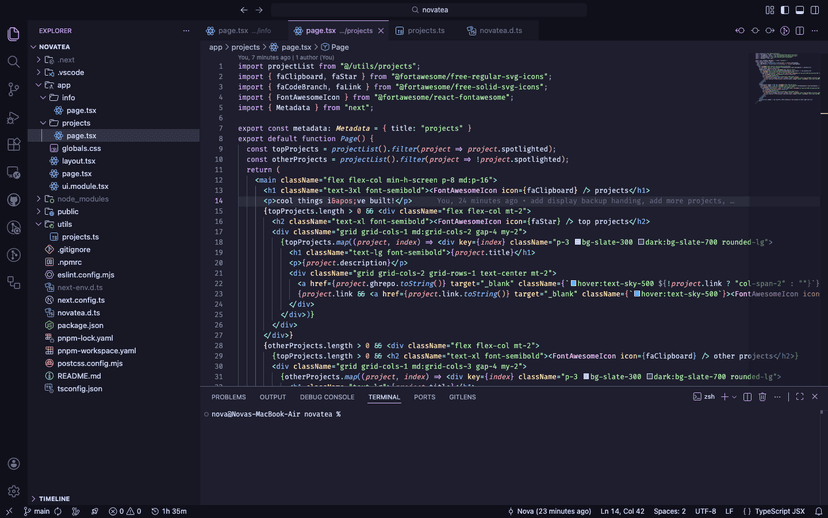The image size is (828, 518).
Task: Split the editor right
Action: 800,31
